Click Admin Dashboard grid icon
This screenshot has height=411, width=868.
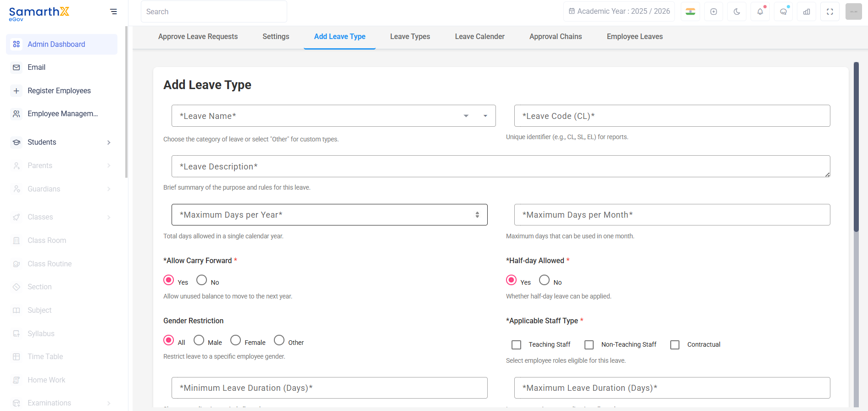[17, 44]
